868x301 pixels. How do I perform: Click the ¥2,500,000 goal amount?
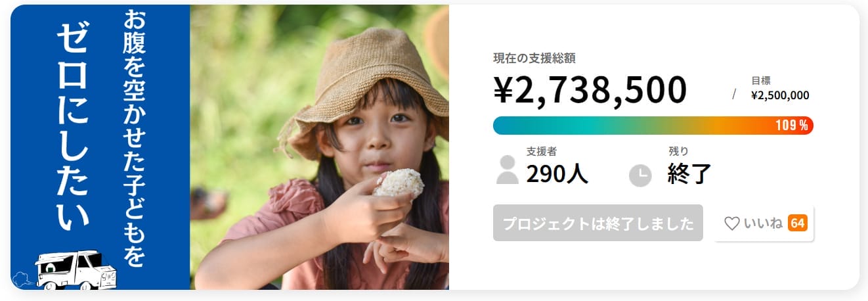(x=780, y=95)
